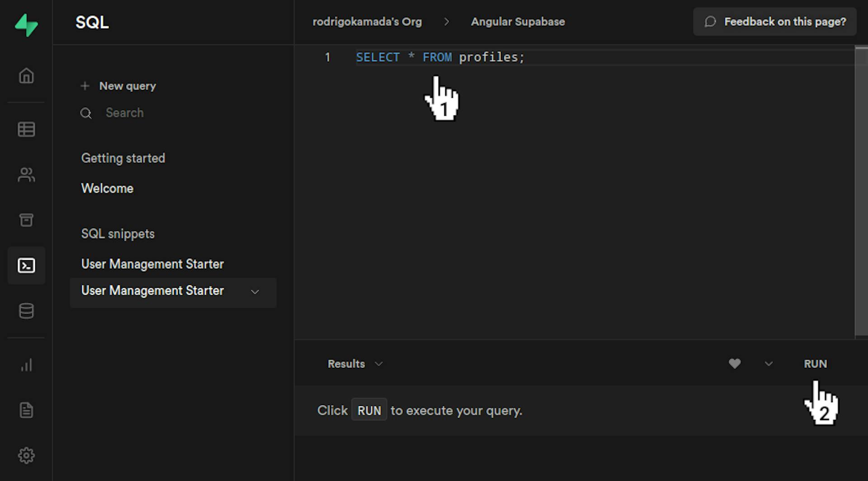Focus the Search queries field
This screenshot has width=868, height=481.
point(124,113)
